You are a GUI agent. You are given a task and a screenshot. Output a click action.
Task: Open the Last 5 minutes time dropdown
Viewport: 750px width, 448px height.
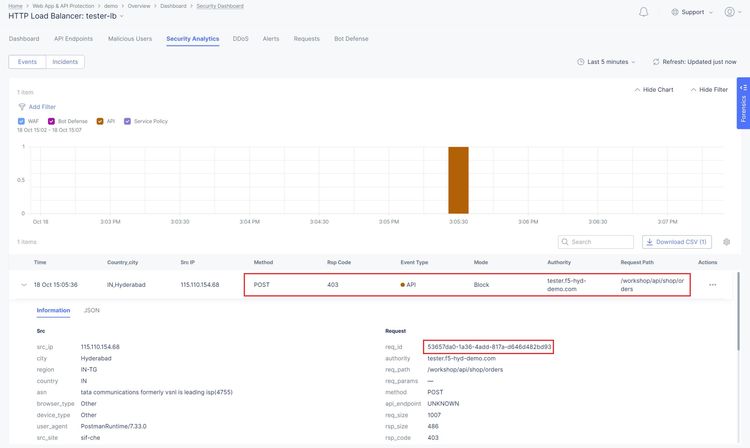pos(606,62)
